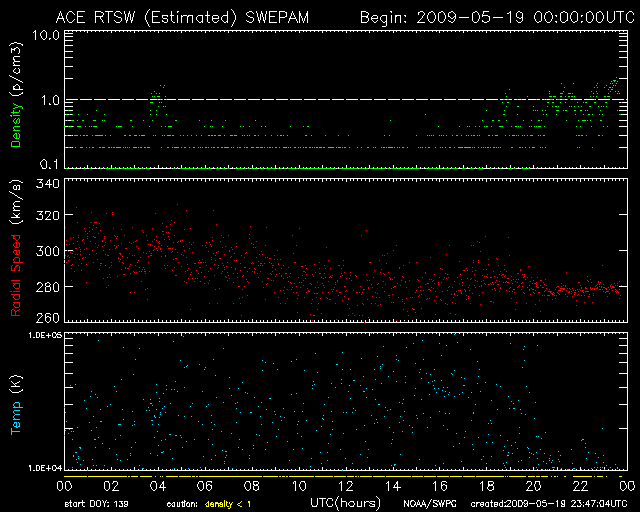
Task: Click the 'Begin: 2009-05-19 00:00:00UTC' header text
Action: (497, 18)
